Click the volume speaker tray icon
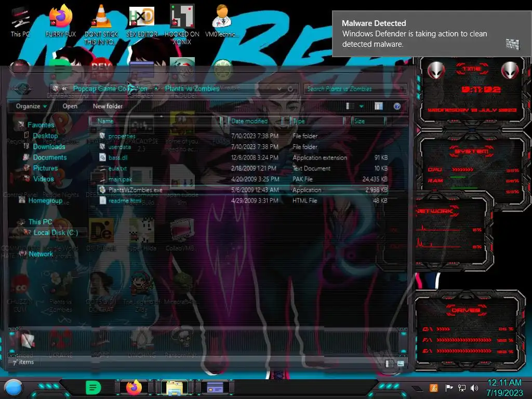 (x=474, y=388)
